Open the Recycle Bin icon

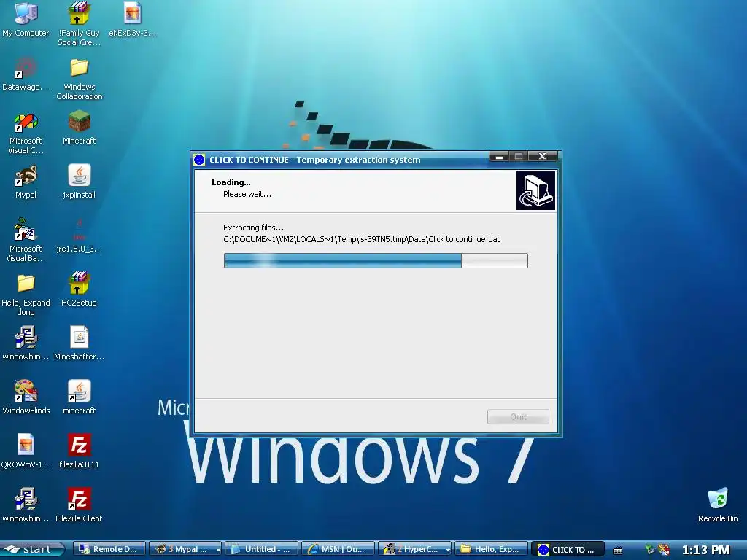(x=718, y=498)
